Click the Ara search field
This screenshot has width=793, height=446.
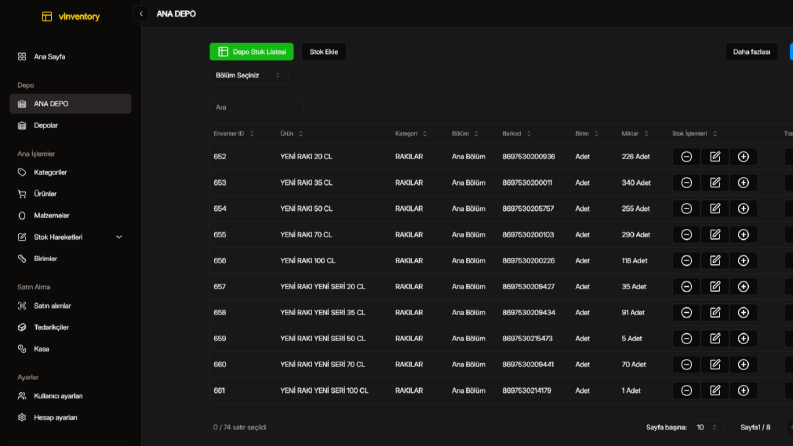pos(256,107)
